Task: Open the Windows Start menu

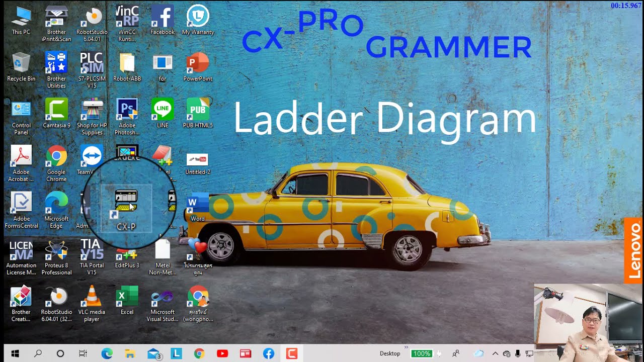Action: (15, 353)
